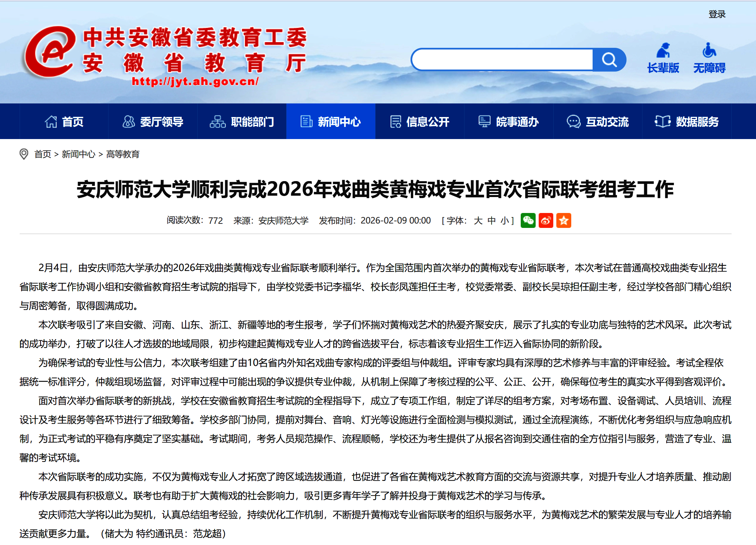This screenshot has width=756, height=545.
Task: Click the orange star favorite icon
Action: point(564,221)
